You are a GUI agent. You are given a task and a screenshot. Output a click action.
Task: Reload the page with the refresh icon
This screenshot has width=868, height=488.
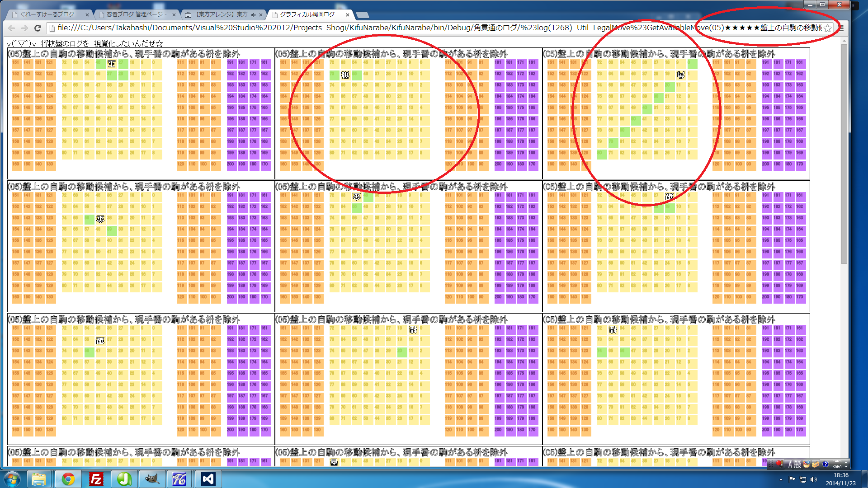[38, 28]
